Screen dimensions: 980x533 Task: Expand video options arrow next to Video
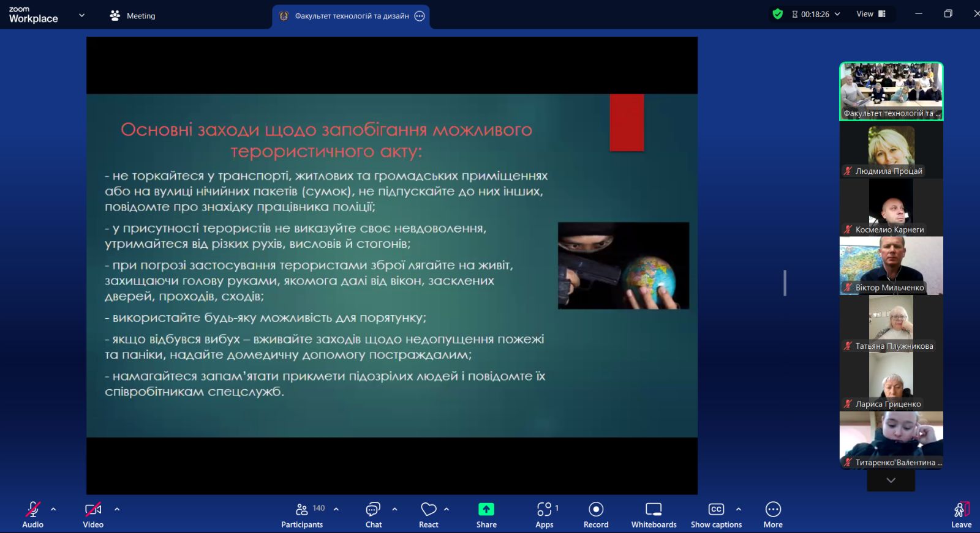pyautogui.click(x=117, y=509)
